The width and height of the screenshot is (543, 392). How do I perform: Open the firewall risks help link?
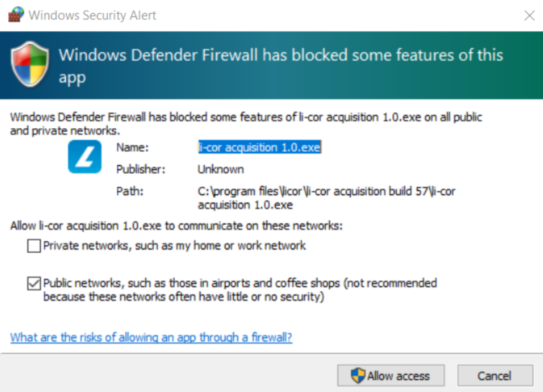[x=151, y=337]
